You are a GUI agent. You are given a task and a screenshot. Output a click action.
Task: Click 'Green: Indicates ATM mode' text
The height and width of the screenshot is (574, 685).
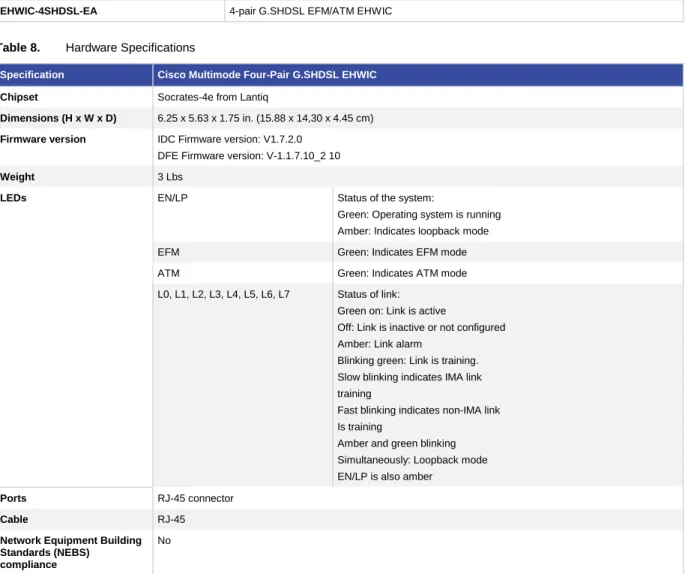click(x=402, y=273)
